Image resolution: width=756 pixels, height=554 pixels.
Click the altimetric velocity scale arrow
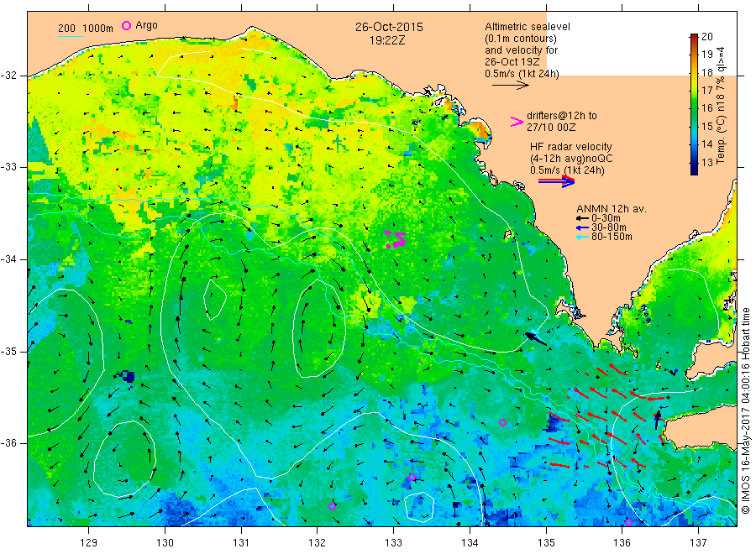click(x=511, y=86)
